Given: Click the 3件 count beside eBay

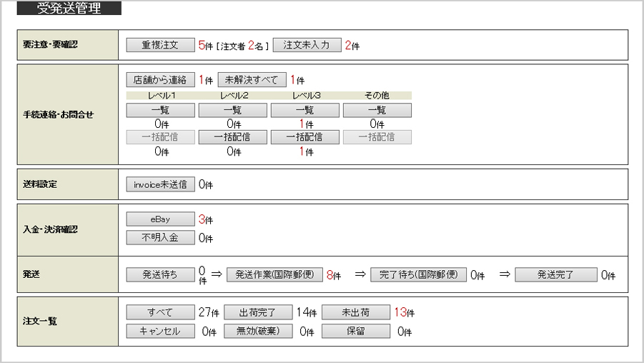Looking at the screenshot, I should (205, 219).
